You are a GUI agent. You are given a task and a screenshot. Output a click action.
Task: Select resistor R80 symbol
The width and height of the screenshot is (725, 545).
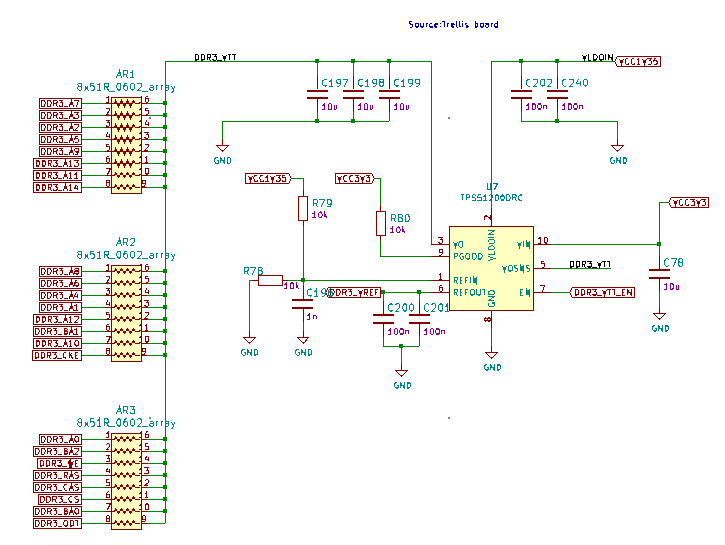[380, 223]
